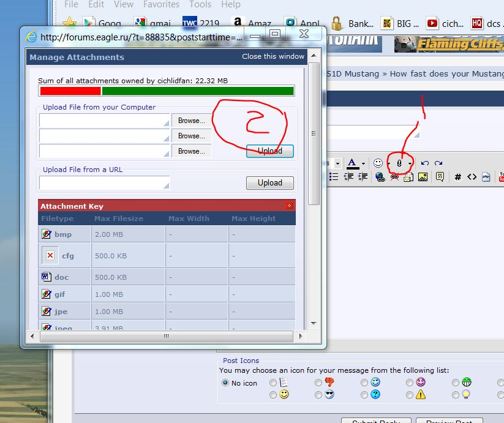This screenshot has height=423, width=504.
Task: Open the HQ dcs bookmark
Action: click(x=486, y=23)
